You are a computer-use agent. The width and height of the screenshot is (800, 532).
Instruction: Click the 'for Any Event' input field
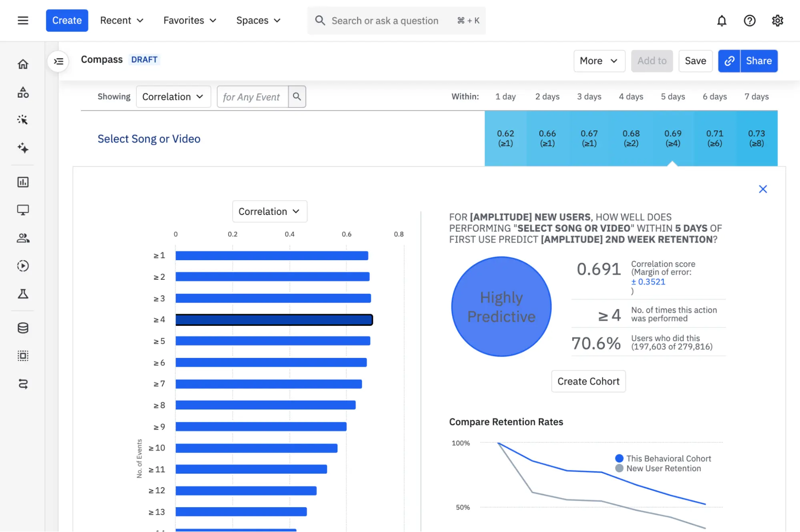[252, 97]
